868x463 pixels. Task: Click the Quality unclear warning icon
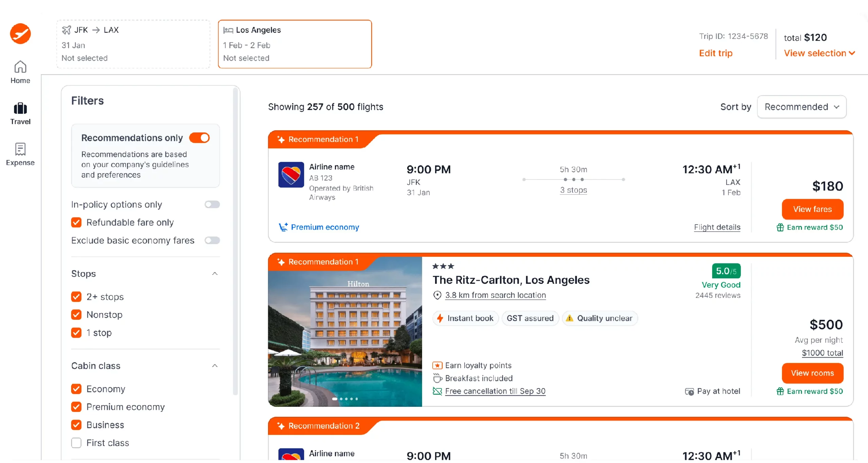pyautogui.click(x=570, y=318)
